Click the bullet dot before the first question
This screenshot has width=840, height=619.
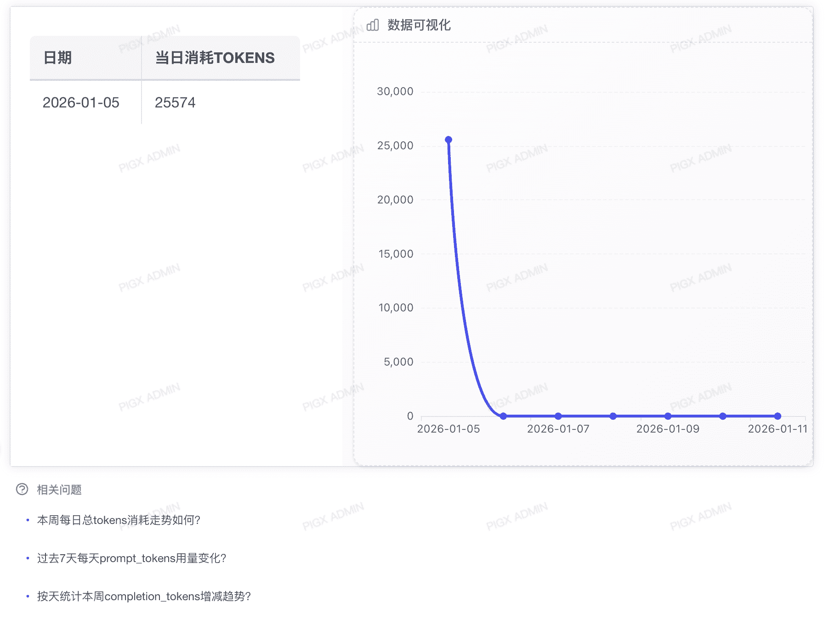(28, 521)
